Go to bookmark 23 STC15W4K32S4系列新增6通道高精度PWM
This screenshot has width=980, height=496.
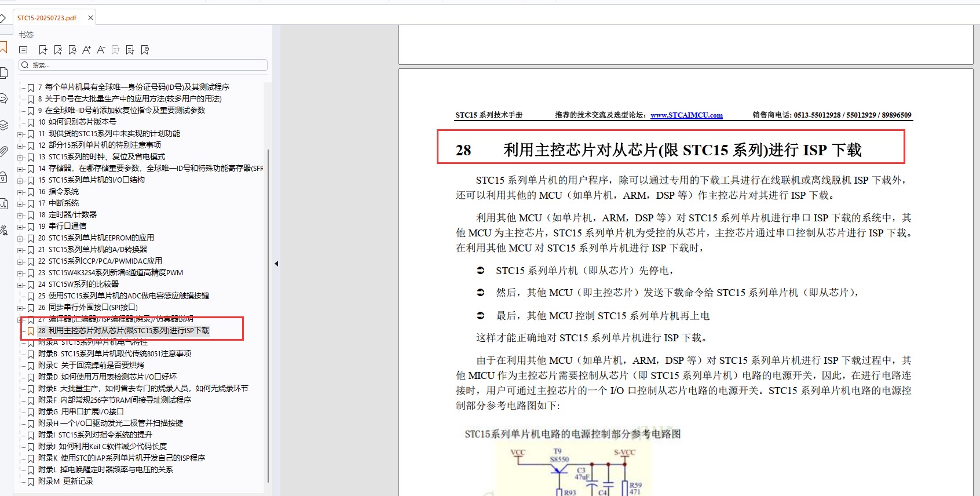tap(111, 272)
